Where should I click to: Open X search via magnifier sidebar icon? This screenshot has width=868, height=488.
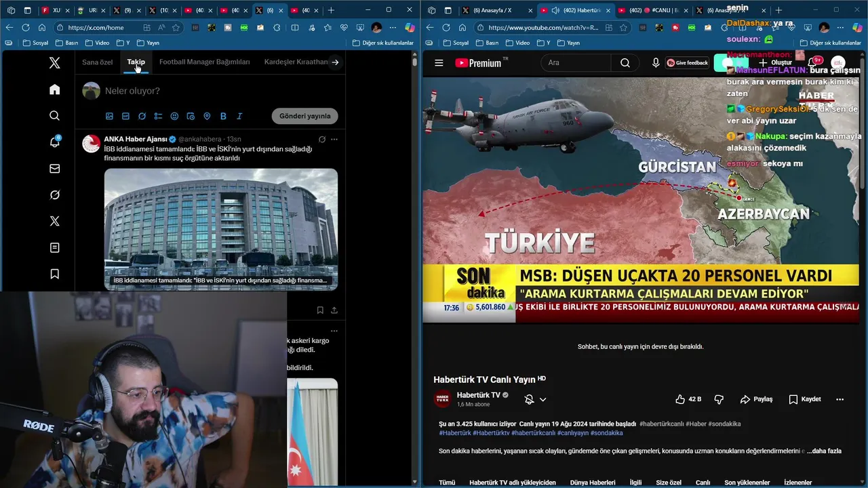click(x=55, y=116)
